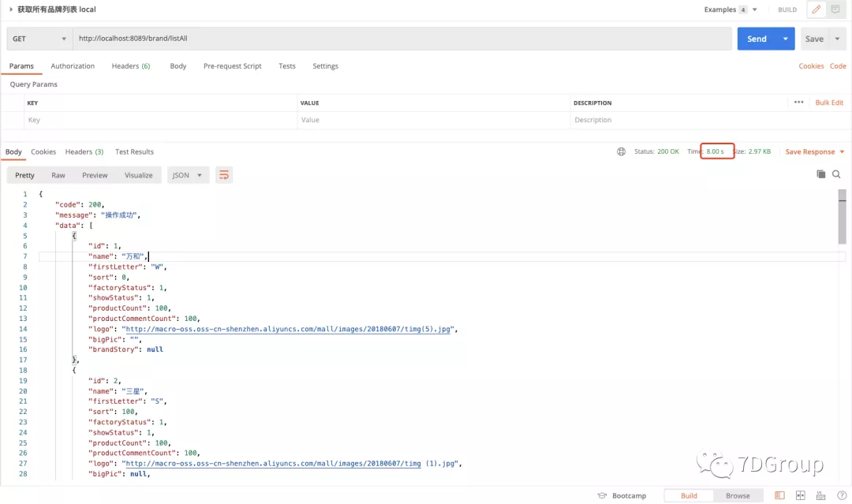Viewport: 852px width, 504px height.
Task: Expand the request title disclosure triangle
Action: (x=10, y=9)
